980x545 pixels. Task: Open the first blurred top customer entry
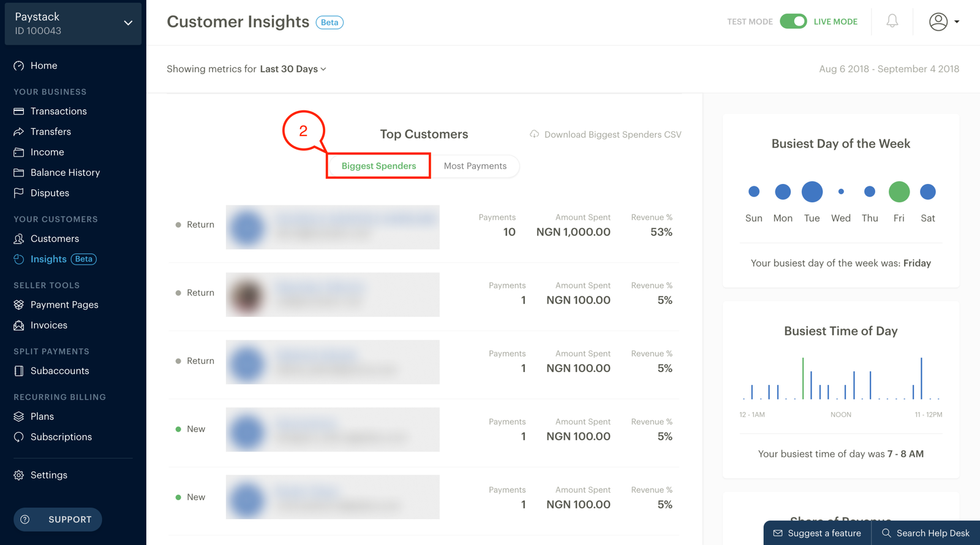point(333,227)
